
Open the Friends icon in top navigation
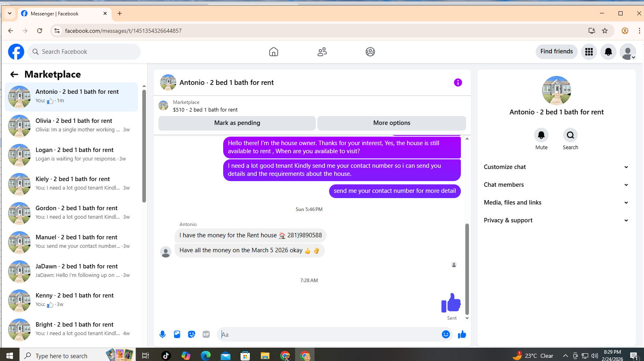[322, 52]
